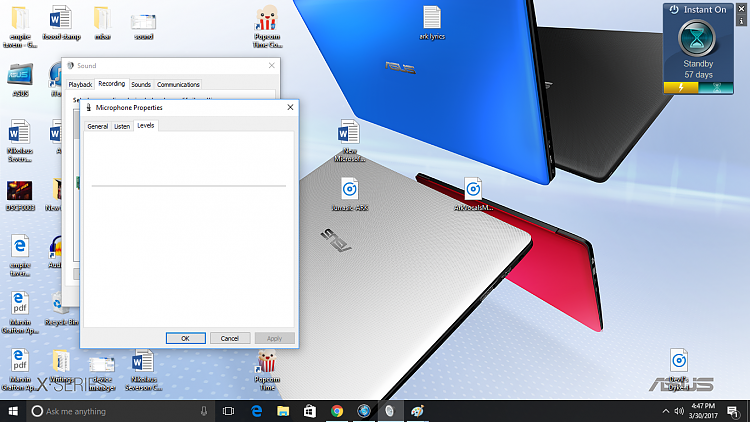Image resolution: width=750 pixels, height=422 pixels.
Task: Click OK in Microphone Properties
Action: point(185,338)
